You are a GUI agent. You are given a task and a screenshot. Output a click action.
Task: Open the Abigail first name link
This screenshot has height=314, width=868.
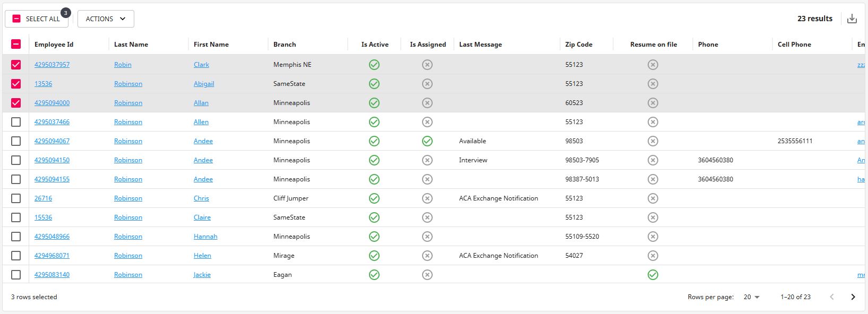tap(204, 84)
